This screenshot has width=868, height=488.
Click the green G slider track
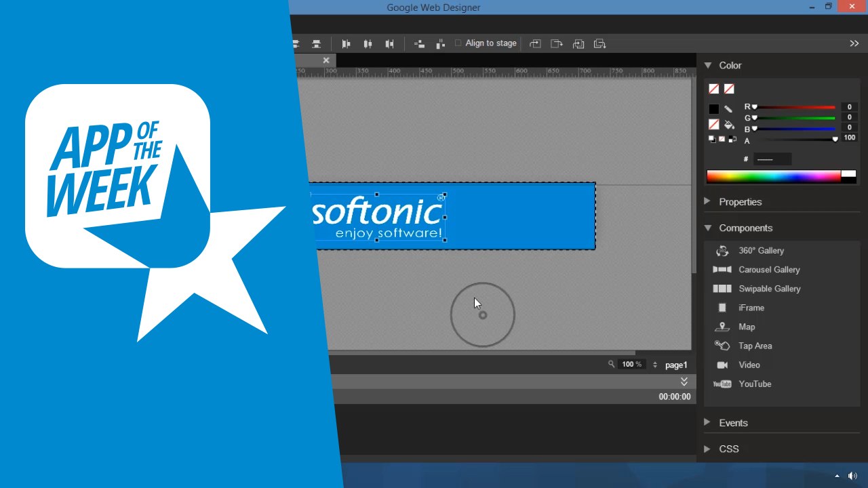(794, 118)
